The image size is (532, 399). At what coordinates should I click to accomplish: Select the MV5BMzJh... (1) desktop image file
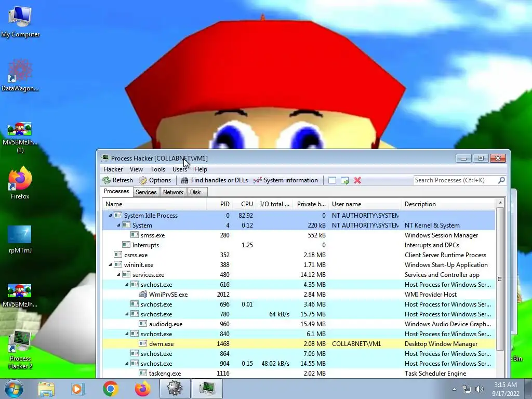20,137
